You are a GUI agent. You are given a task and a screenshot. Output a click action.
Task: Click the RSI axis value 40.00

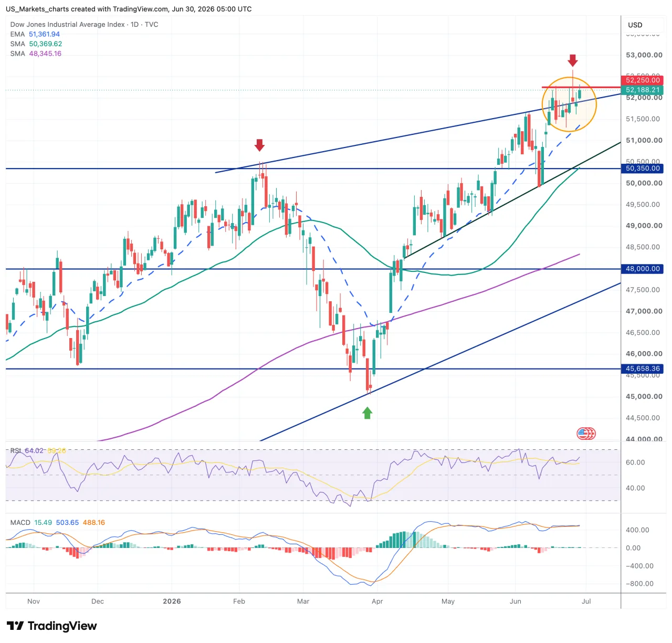click(x=635, y=488)
